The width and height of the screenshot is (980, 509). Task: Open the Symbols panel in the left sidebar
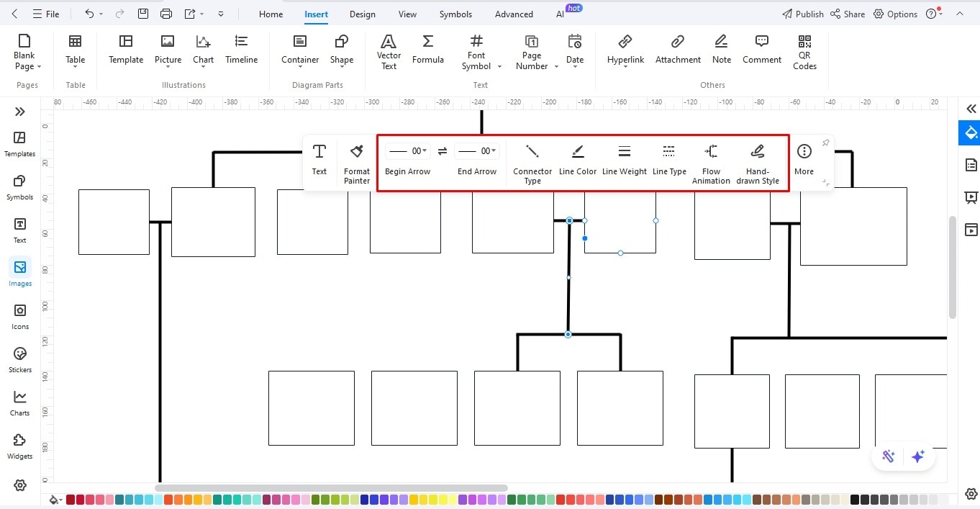(19, 186)
